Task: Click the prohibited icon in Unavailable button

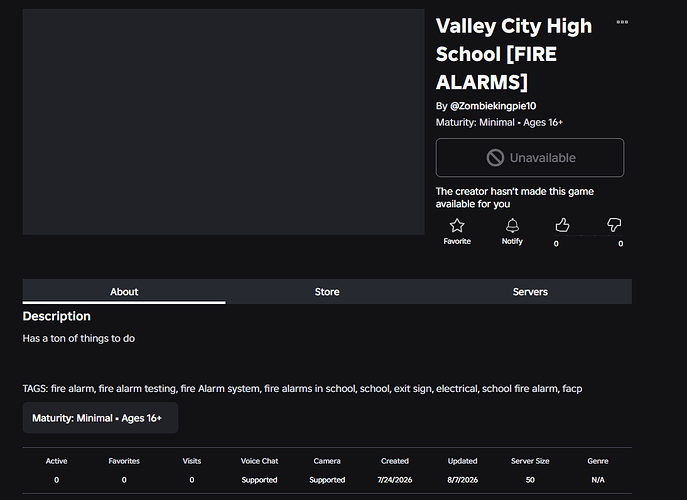Action: click(495, 158)
